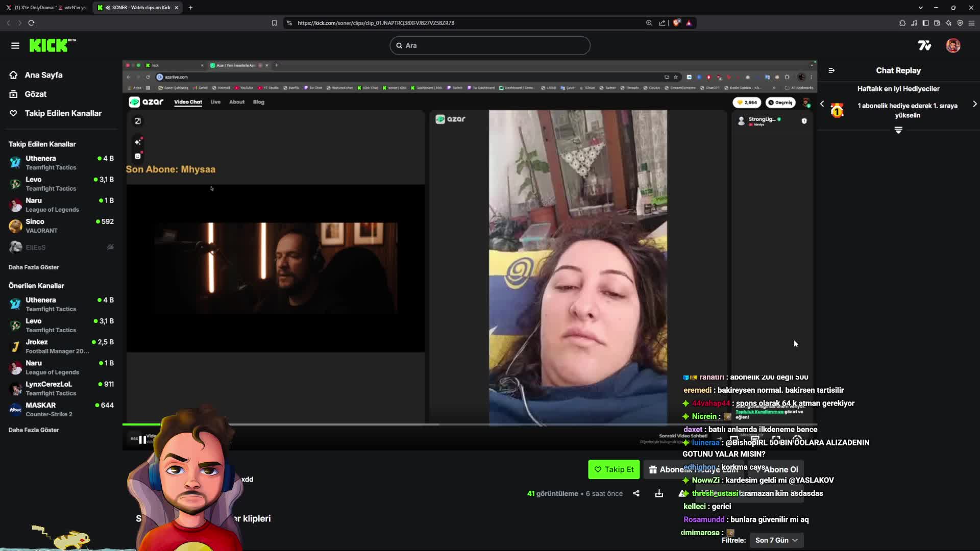Click the green Takip Et button

click(614, 469)
